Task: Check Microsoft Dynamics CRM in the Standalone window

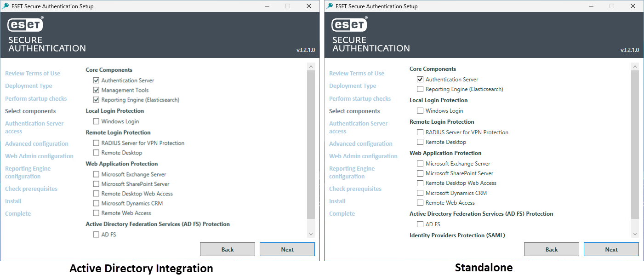Action: (x=420, y=193)
